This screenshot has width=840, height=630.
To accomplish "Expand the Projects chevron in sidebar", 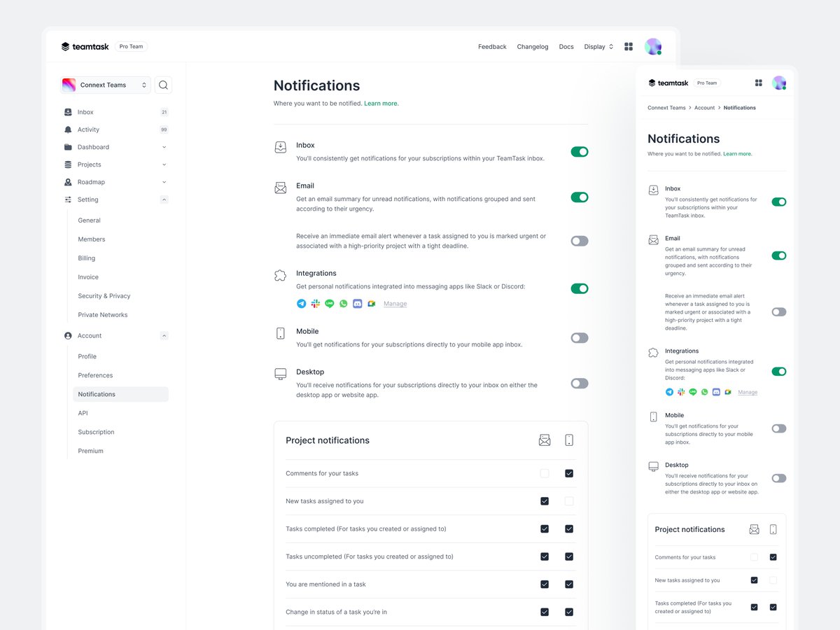I will (x=164, y=164).
